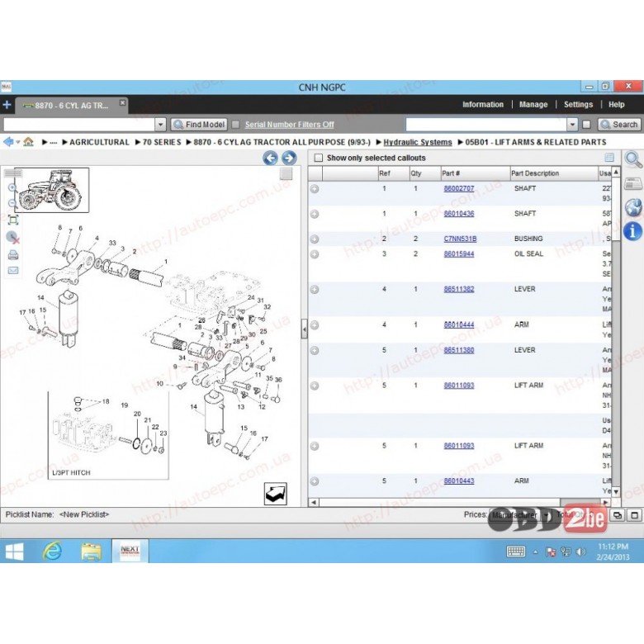Open the magnifying glass search panel icon
The height and width of the screenshot is (644, 644).
[x=633, y=160]
